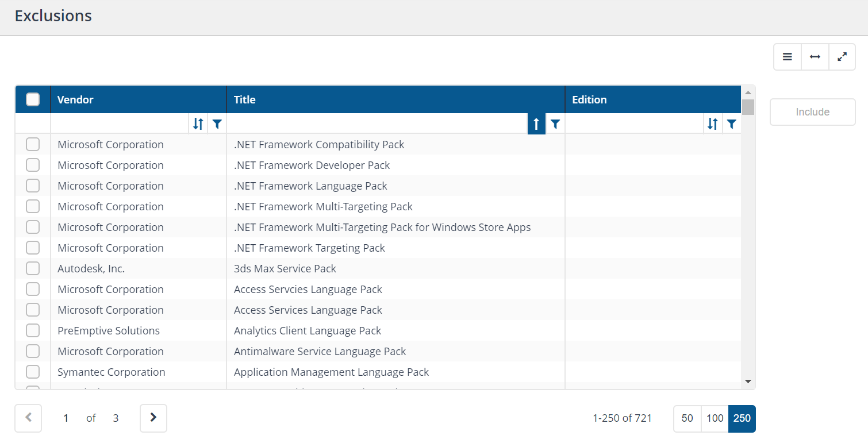The height and width of the screenshot is (443, 868).
Task: Select the Symantec Corporation vendor cell
Action: (x=139, y=372)
